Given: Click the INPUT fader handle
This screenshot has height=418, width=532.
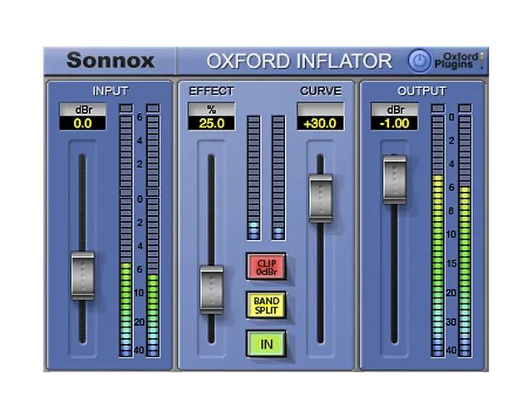Looking at the screenshot, I should [82, 276].
